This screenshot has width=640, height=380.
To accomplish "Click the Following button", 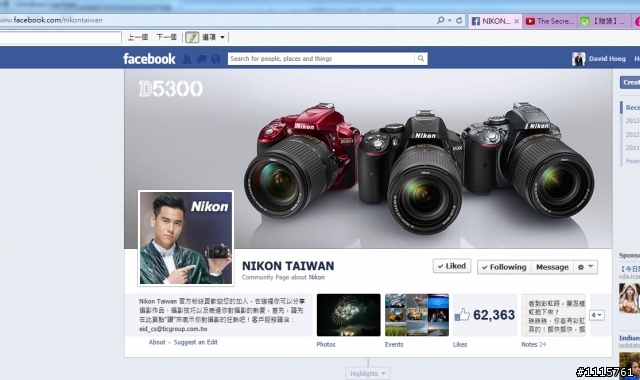I will (x=504, y=267).
